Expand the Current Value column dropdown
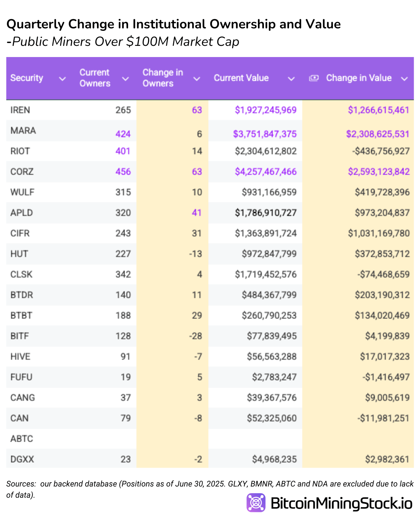The width and height of the screenshot is (420, 525). click(292, 79)
